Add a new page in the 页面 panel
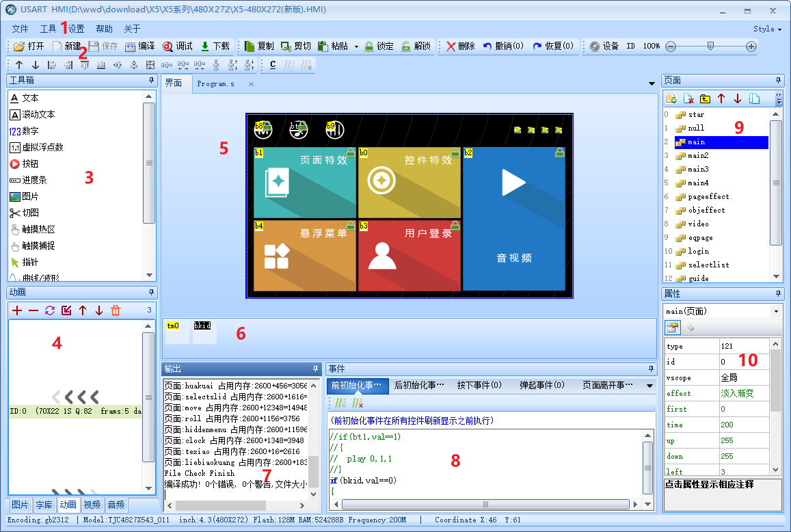Image resolution: width=791 pixels, height=532 pixels. click(x=671, y=98)
